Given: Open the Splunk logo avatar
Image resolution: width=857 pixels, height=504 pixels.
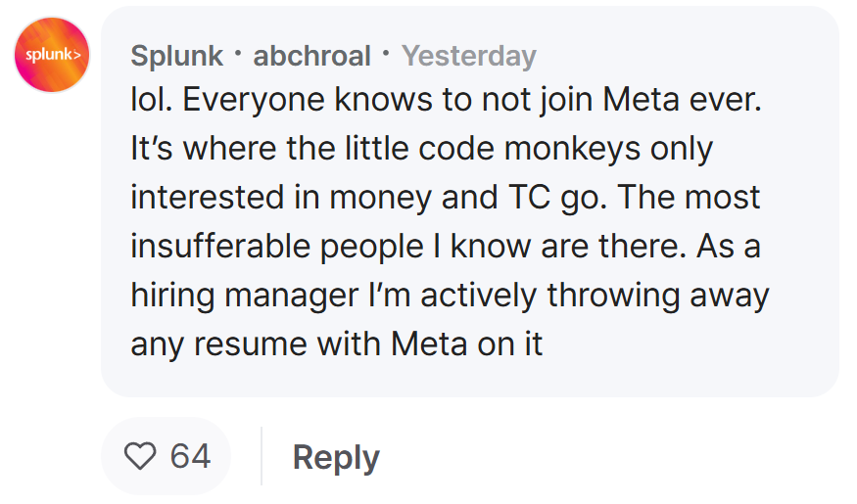Looking at the screenshot, I should (52, 55).
